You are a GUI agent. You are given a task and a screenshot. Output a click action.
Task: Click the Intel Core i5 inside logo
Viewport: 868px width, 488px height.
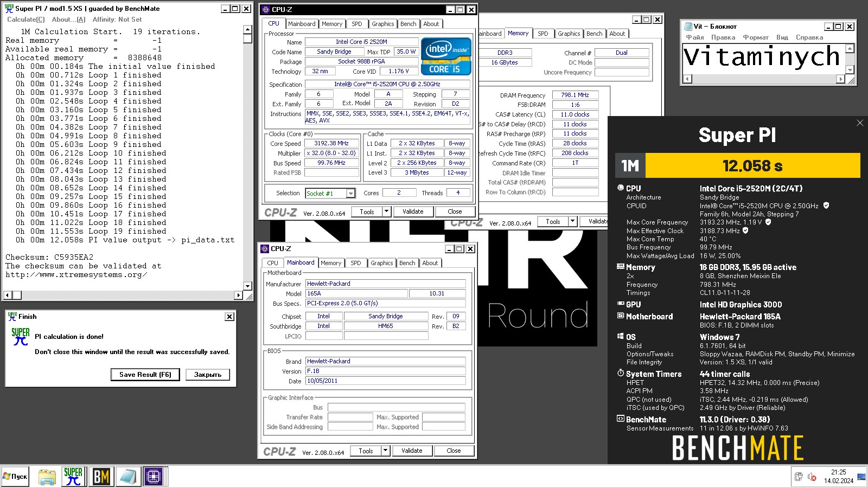pos(446,56)
